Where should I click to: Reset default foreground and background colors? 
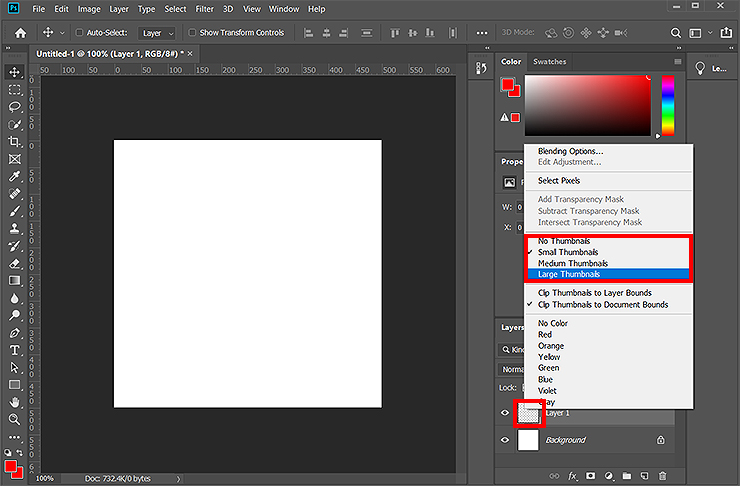click(x=8, y=452)
